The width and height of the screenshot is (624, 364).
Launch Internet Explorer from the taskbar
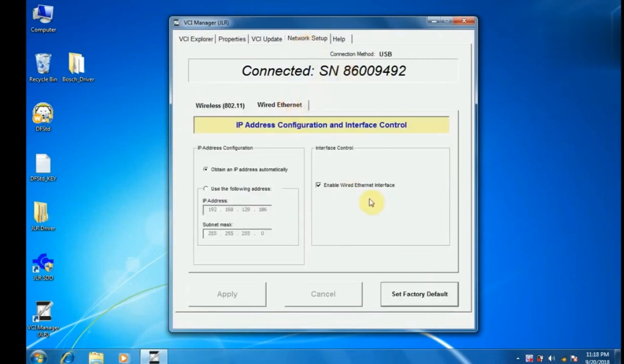point(67,357)
